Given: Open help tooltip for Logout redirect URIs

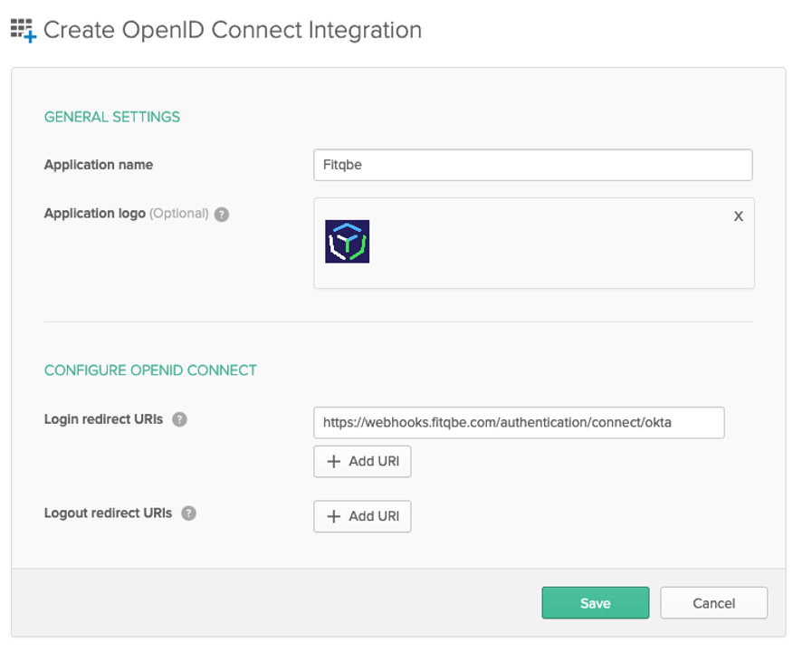Looking at the screenshot, I should coord(188,513).
